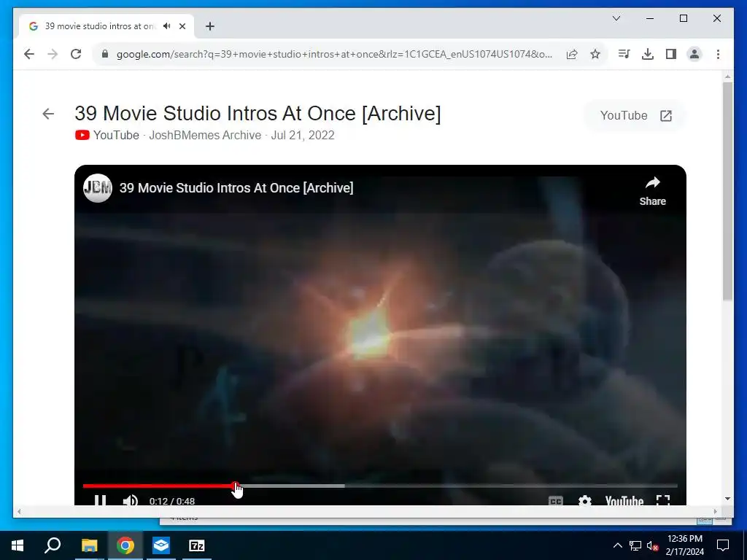747x560 pixels.
Task: Reload the current page
Action: click(x=76, y=54)
